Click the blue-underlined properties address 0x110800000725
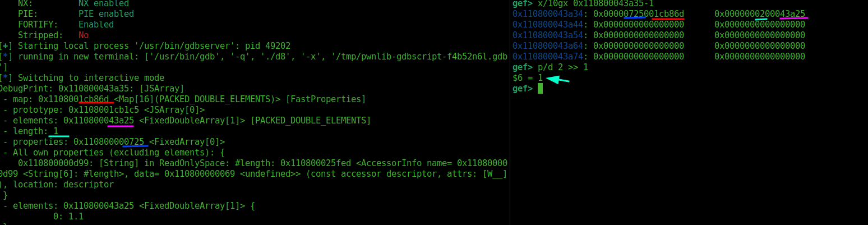 point(109,142)
